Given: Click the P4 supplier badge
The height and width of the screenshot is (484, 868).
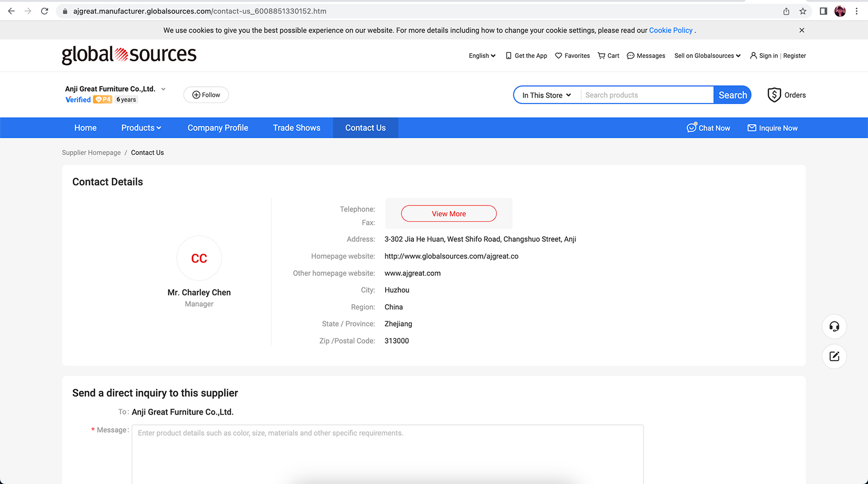Looking at the screenshot, I should point(103,100).
